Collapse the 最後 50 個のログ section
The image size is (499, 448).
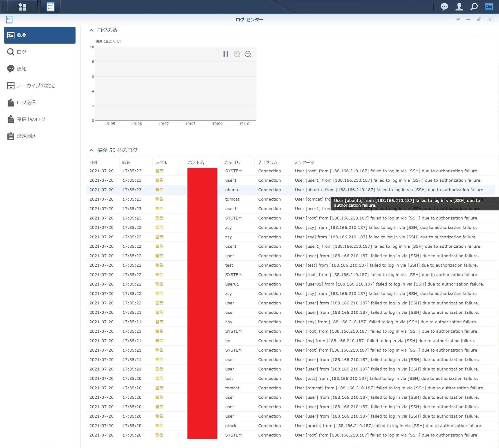point(92,150)
